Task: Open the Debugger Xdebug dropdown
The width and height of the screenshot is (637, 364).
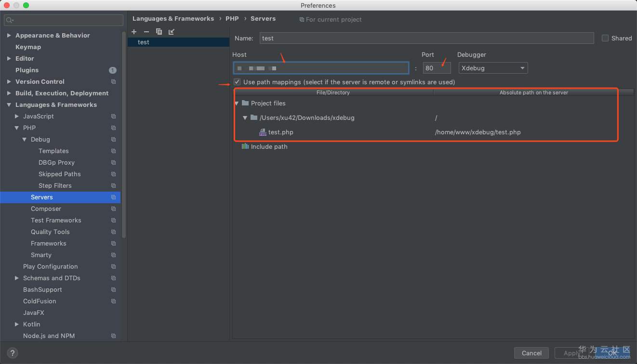Action: 493,68
